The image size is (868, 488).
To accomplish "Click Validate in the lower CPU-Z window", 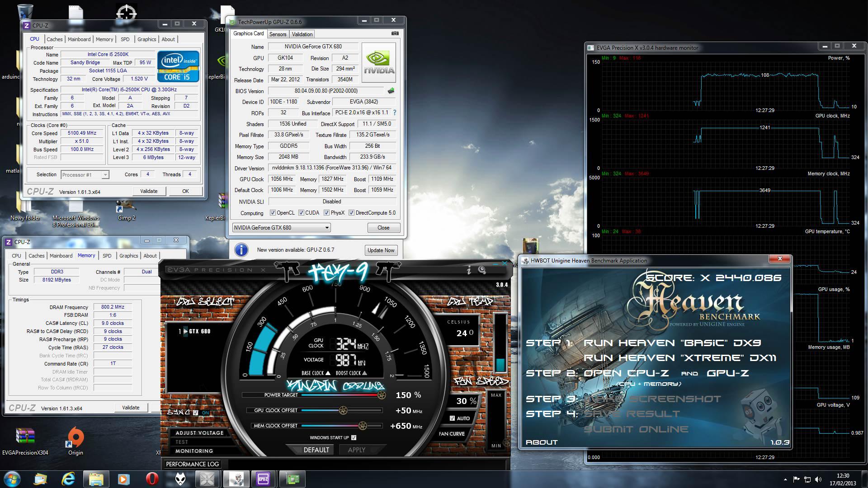I will click(131, 408).
